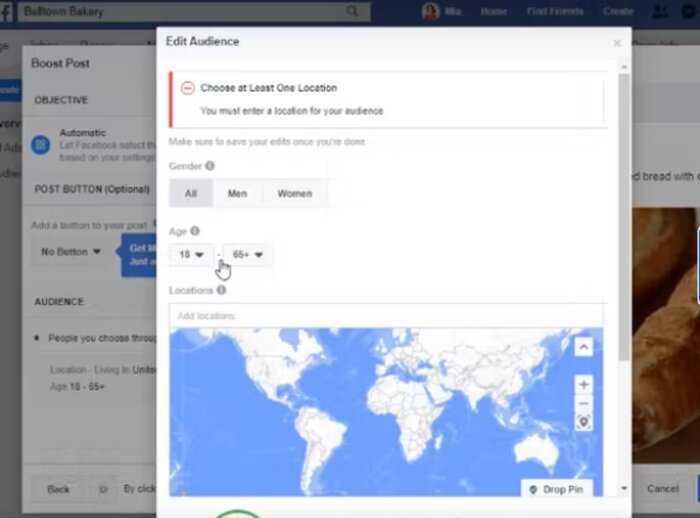
Task: Click the Facebook logo icon
Action: (6, 12)
